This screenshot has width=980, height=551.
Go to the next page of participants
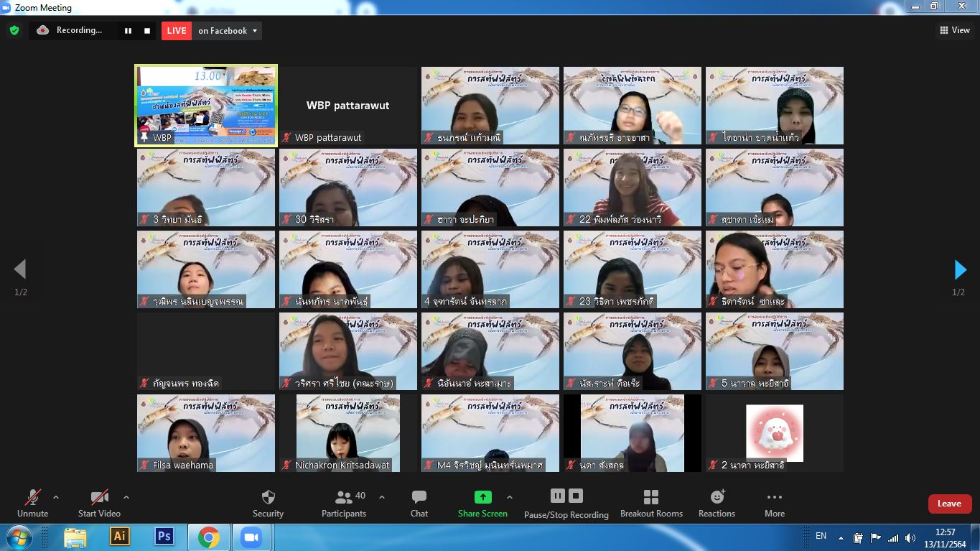(960, 270)
